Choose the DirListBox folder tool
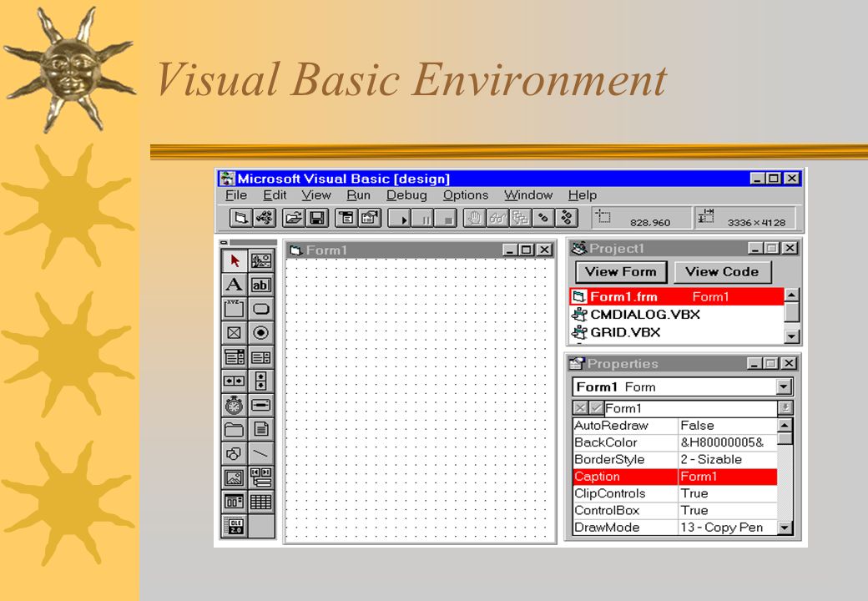868x601 pixels. point(235,429)
